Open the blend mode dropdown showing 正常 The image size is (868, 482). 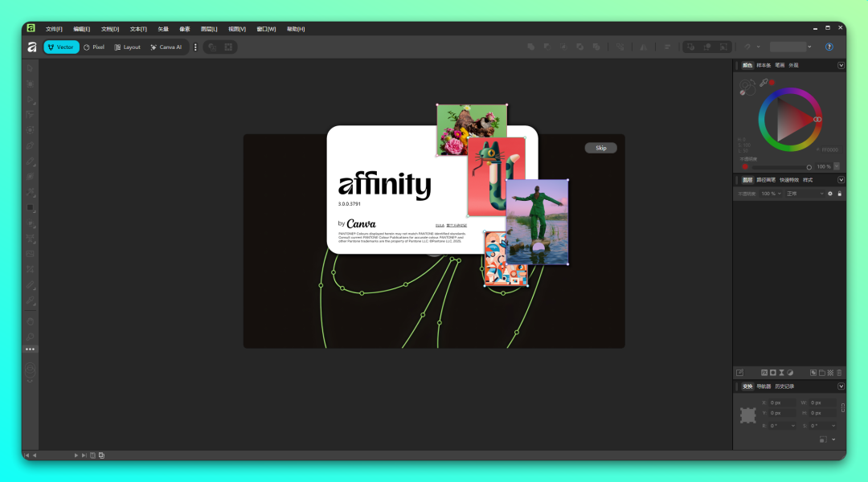[804, 193]
